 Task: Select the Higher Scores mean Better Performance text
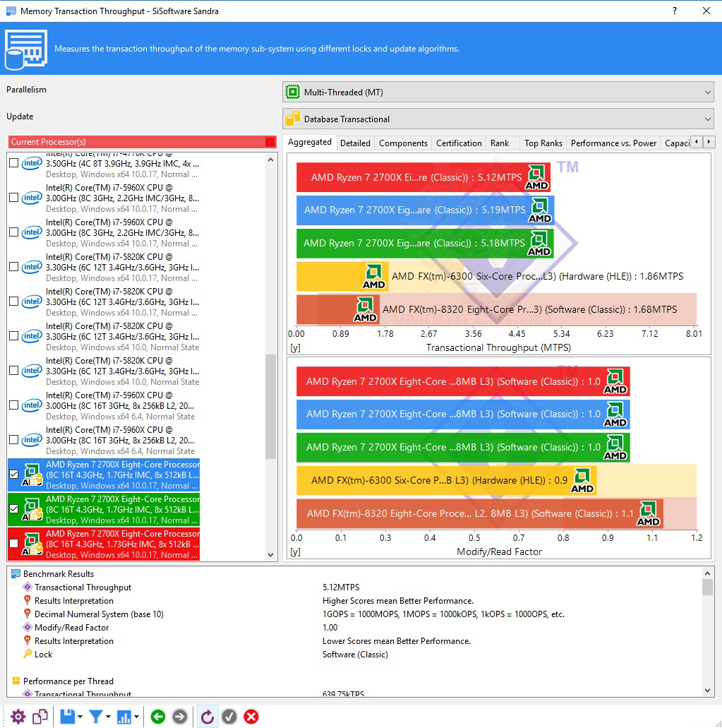[397, 601]
